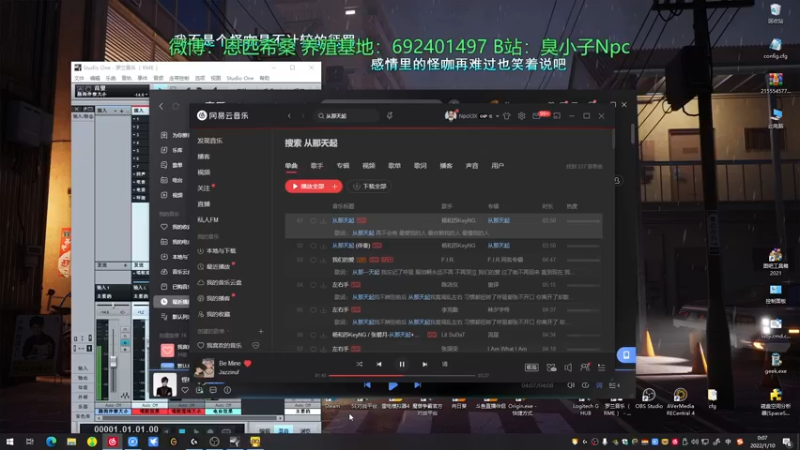This screenshot has width=800, height=450.
Task: Open 视频 in NetEase sidebar
Action: click(204, 172)
